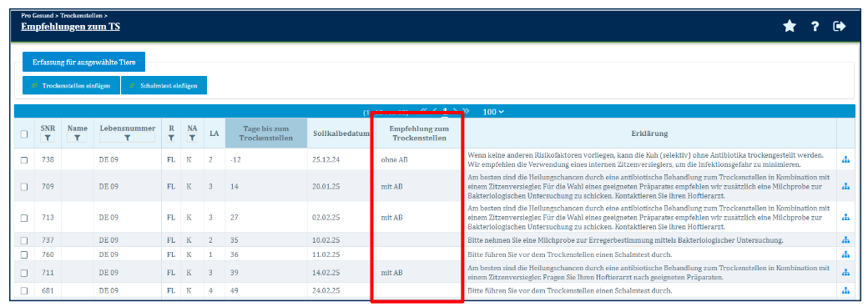The height and width of the screenshot is (307, 868).
Task: Select page 1 in the paginator
Action: [x=444, y=111]
